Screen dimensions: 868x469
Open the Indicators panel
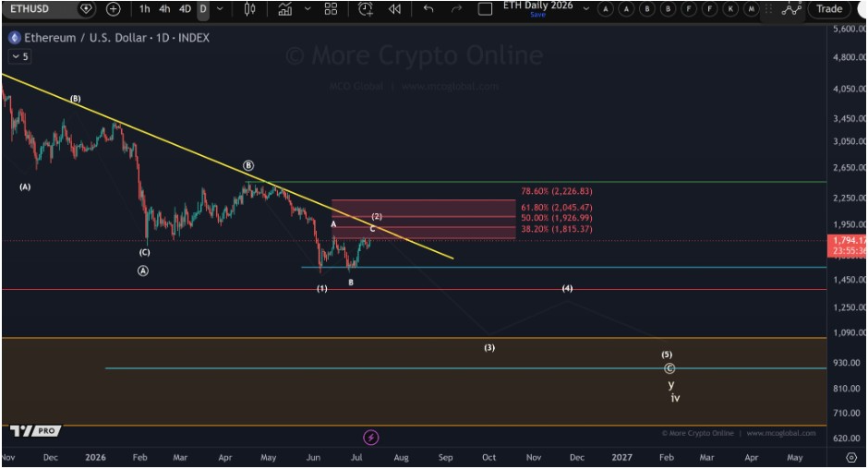tap(285, 9)
